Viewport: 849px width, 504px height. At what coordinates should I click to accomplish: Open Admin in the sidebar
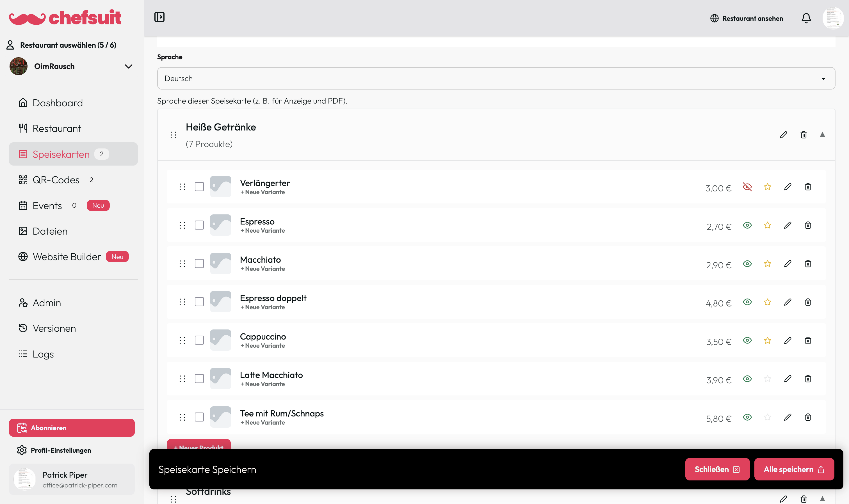click(73, 303)
